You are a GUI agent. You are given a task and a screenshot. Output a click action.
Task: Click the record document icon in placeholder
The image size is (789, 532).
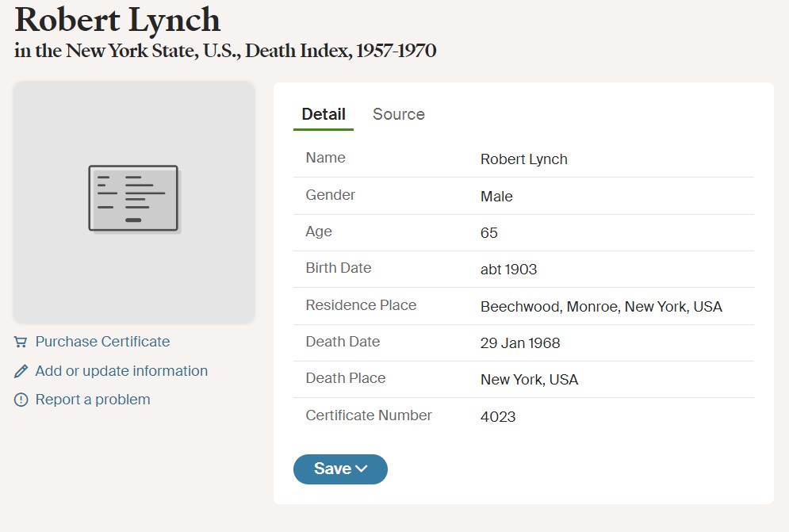tap(133, 198)
